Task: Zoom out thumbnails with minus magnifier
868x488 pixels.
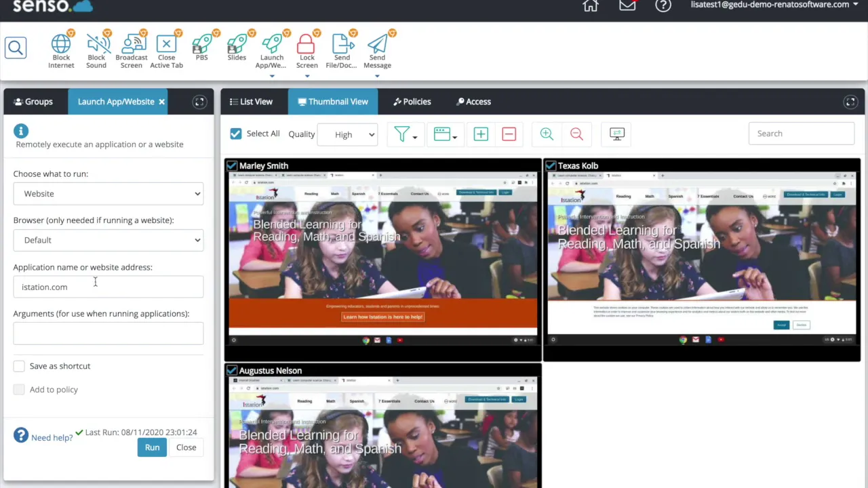Action: click(x=576, y=134)
